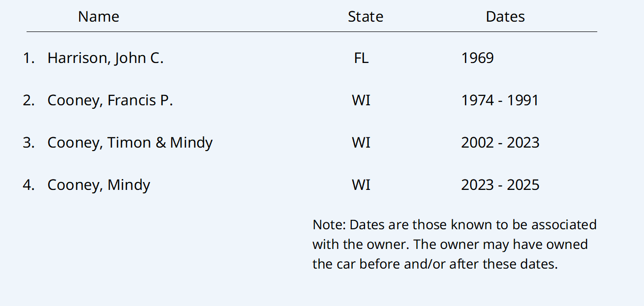Click the FL state for John Harrison

(x=361, y=58)
